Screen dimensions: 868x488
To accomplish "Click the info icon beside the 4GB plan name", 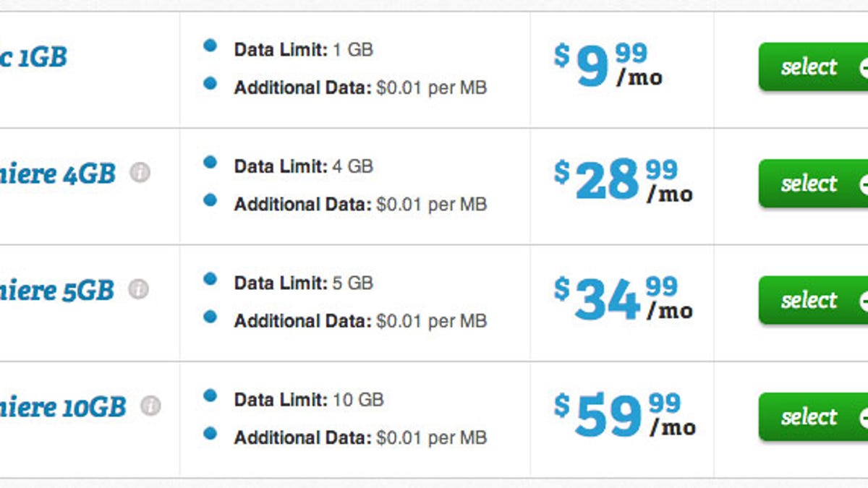I will pyautogui.click(x=140, y=174).
